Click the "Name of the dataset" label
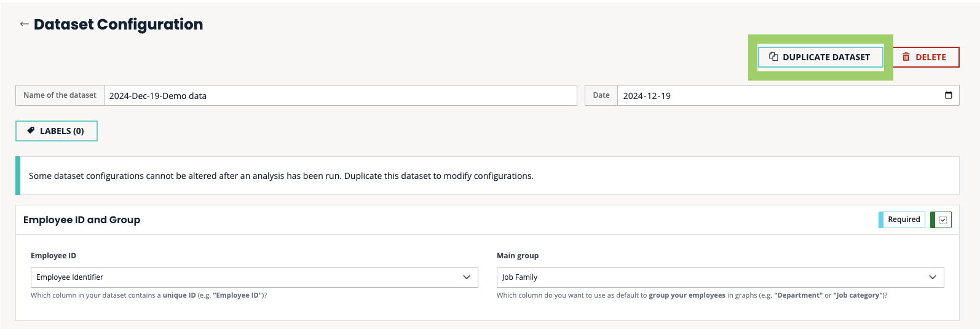The height and width of the screenshot is (329, 980). pos(60,95)
